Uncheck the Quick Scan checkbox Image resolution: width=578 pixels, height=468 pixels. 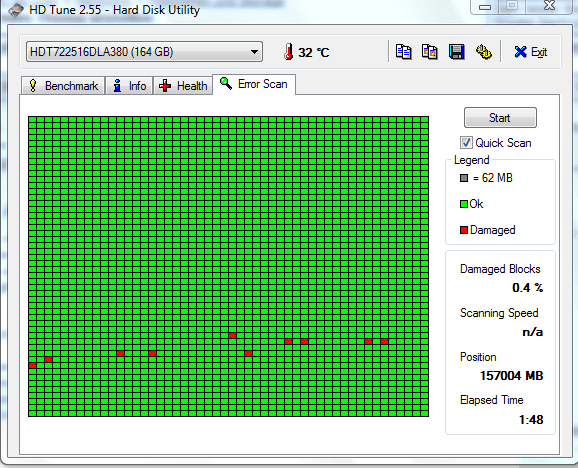(x=466, y=143)
